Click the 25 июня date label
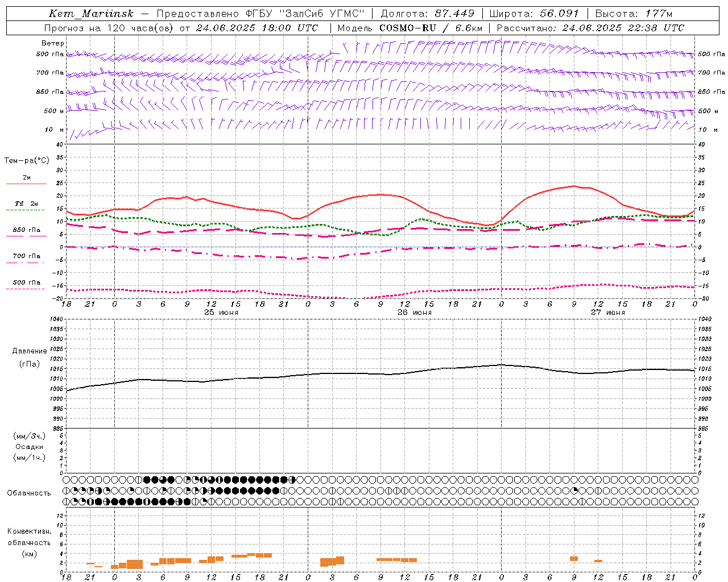 coord(221,313)
